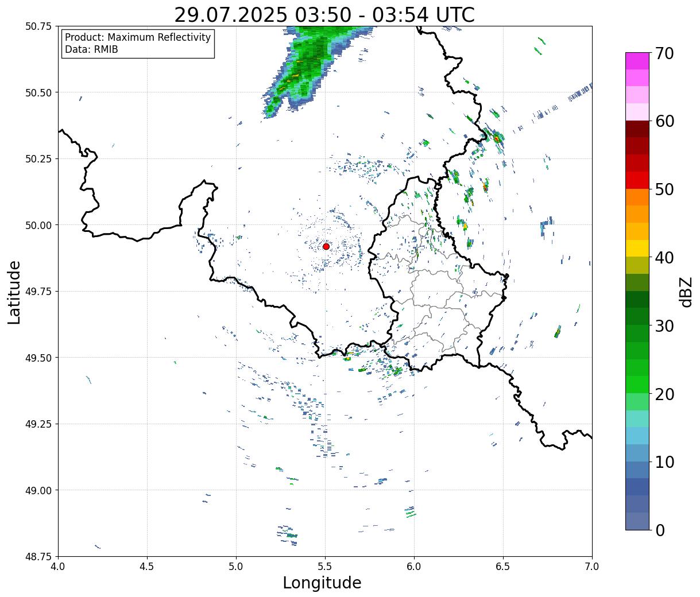Click the colorbar tick label 70
700x597 pixels.
pos(664,53)
